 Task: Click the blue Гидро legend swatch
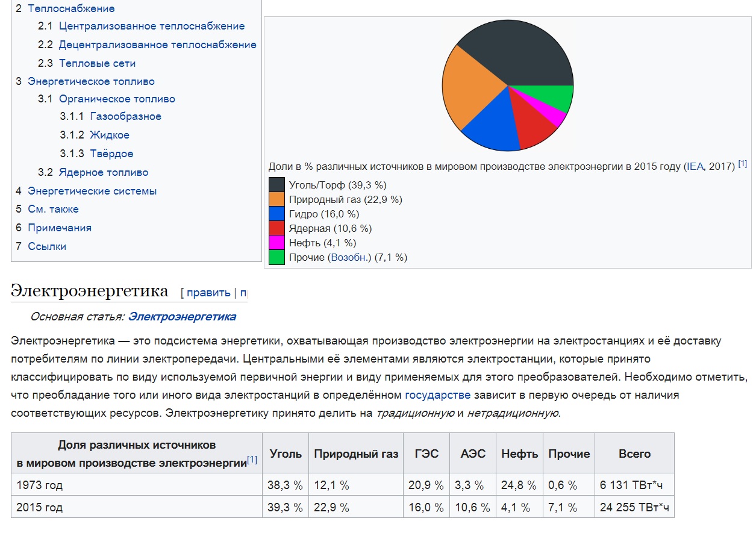(x=276, y=214)
